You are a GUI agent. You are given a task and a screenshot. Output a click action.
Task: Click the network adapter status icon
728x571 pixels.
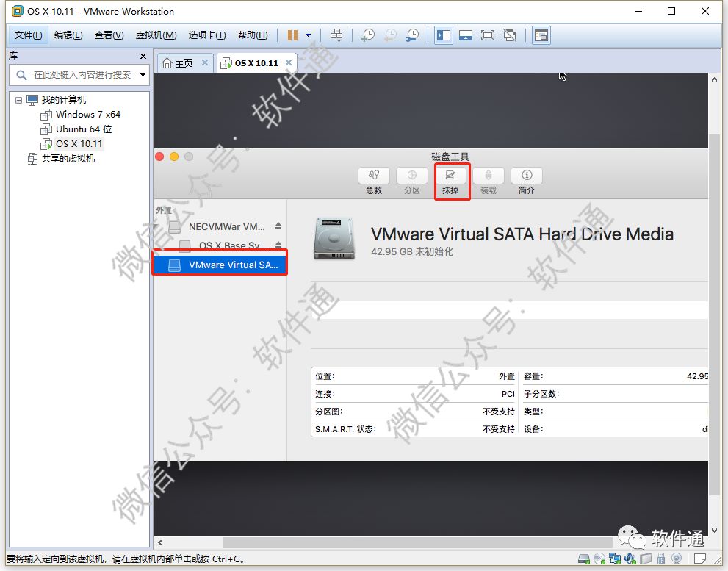615,559
